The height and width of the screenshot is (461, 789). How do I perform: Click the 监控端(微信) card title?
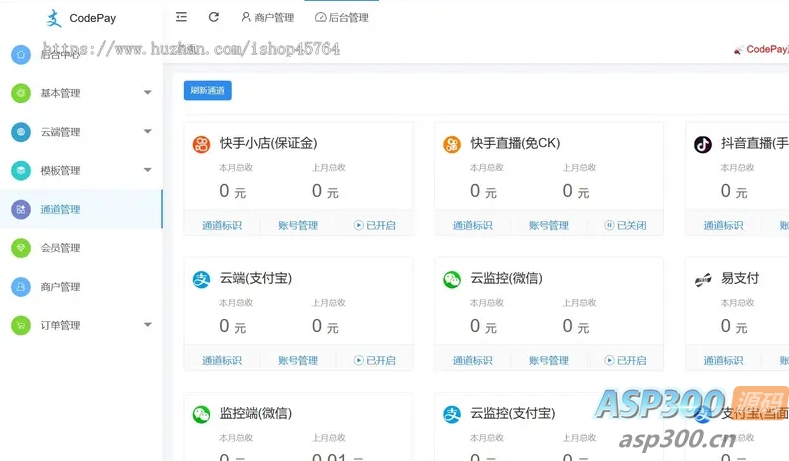click(256, 413)
